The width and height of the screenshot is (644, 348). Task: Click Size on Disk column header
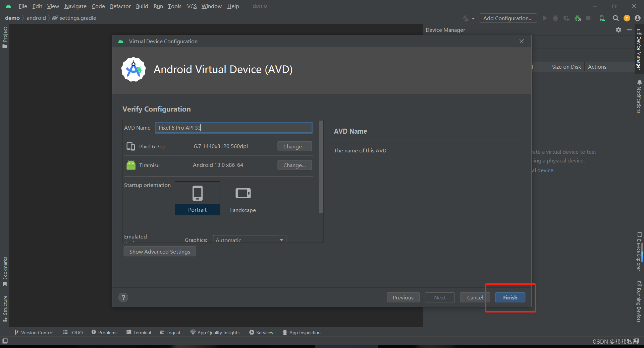pos(566,67)
